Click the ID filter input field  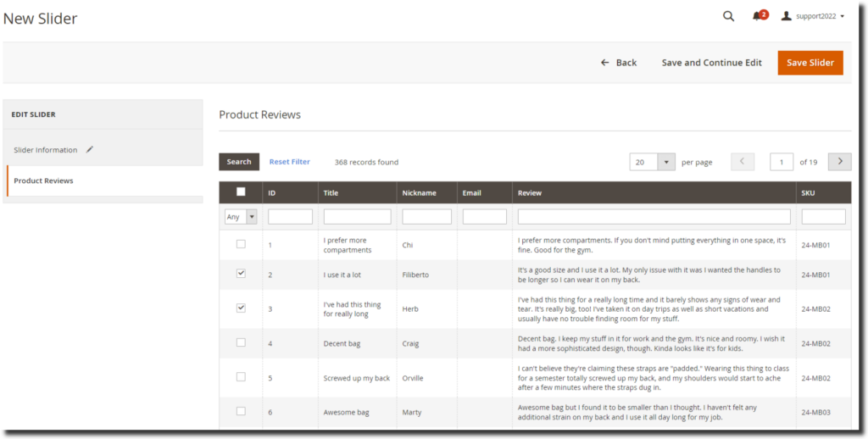(290, 216)
